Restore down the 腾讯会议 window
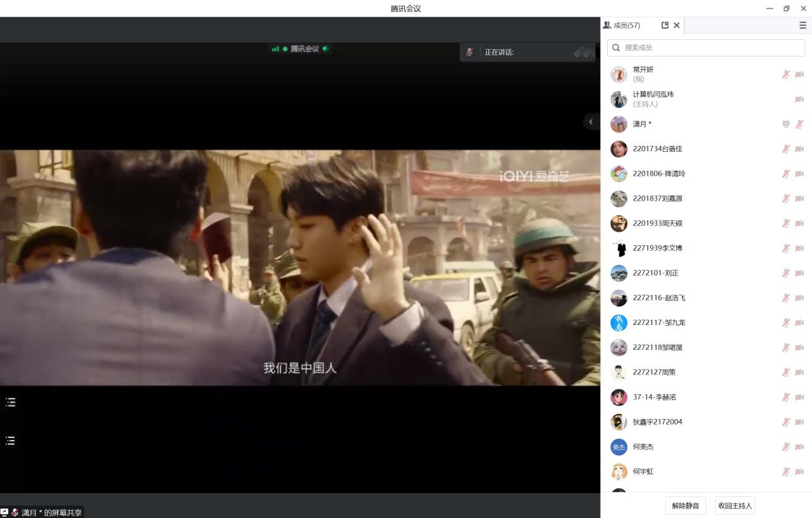 click(787, 8)
